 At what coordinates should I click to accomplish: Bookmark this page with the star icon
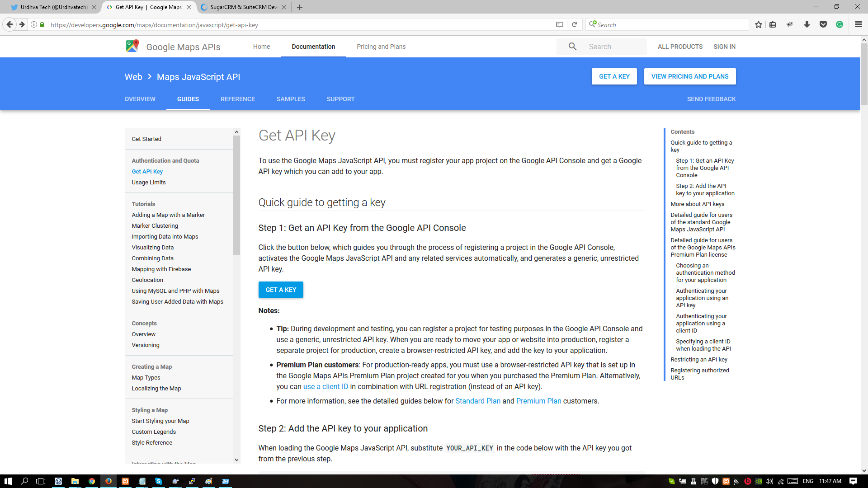[759, 24]
